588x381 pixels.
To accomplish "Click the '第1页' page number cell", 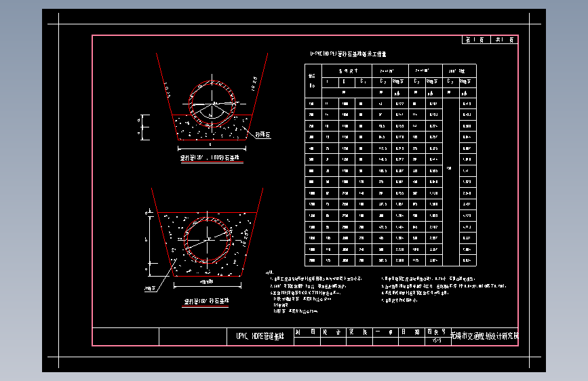I will (x=475, y=40).
